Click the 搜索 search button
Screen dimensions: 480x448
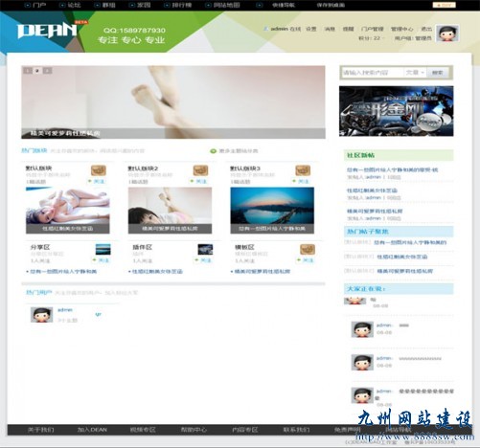point(437,73)
